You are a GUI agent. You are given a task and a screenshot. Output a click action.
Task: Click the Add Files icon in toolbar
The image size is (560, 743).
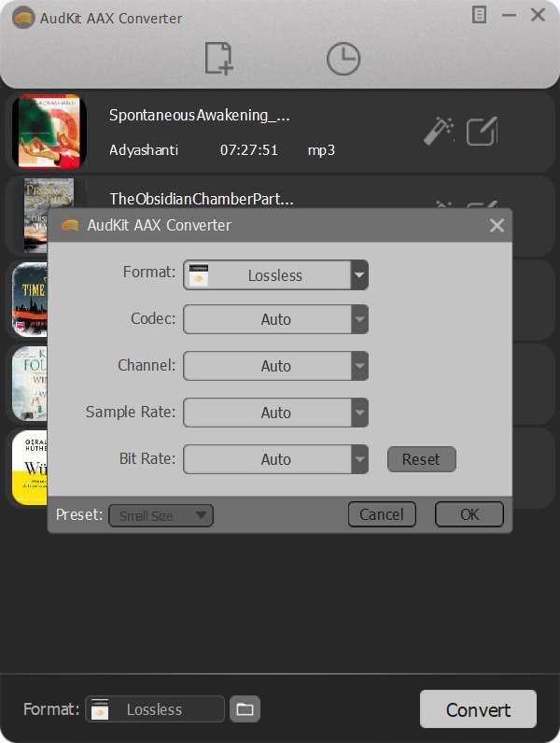(219, 58)
